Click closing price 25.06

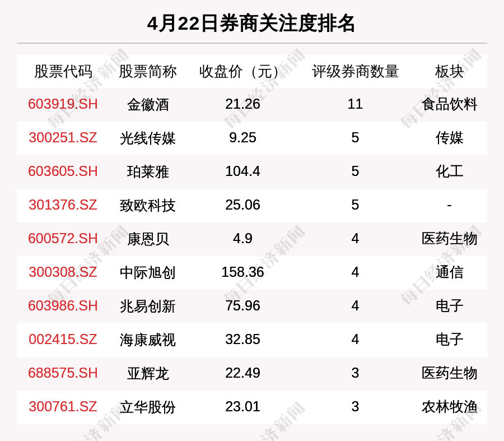242,205
